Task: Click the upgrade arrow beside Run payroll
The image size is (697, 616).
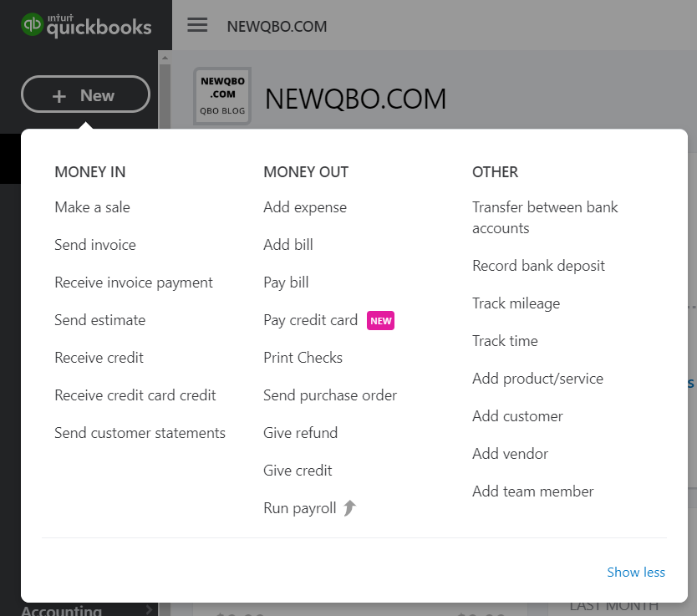Action: pyautogui.click(x=350, y=507)
